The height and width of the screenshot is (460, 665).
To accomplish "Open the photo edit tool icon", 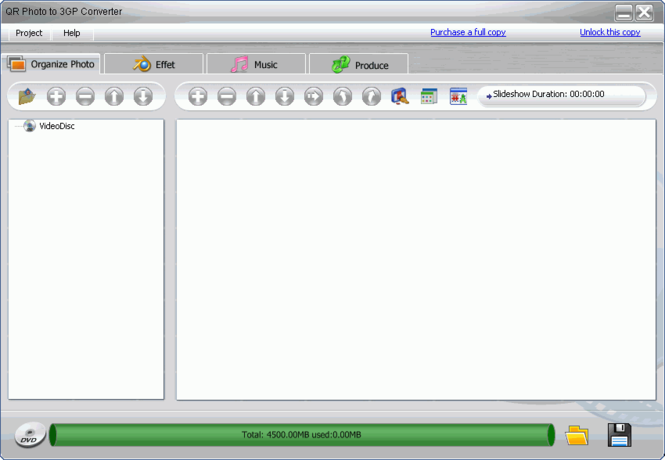I will coord(400,96).
